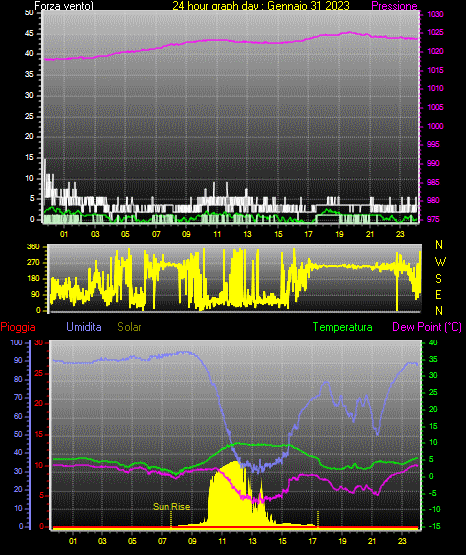Click the 'Solar' legend label
466x555 pixels.
point(129,327)
